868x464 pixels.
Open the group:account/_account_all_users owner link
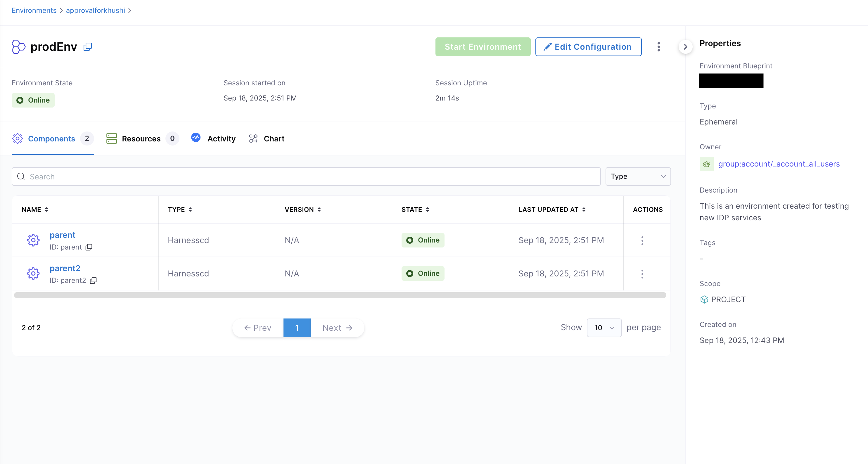pos(779,164)
